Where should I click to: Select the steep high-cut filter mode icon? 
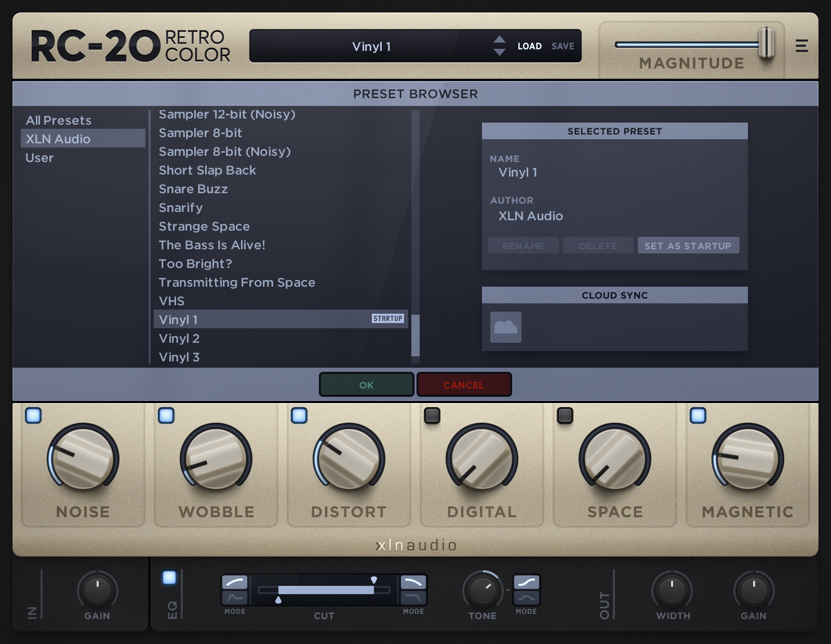(x=413, y=598)
